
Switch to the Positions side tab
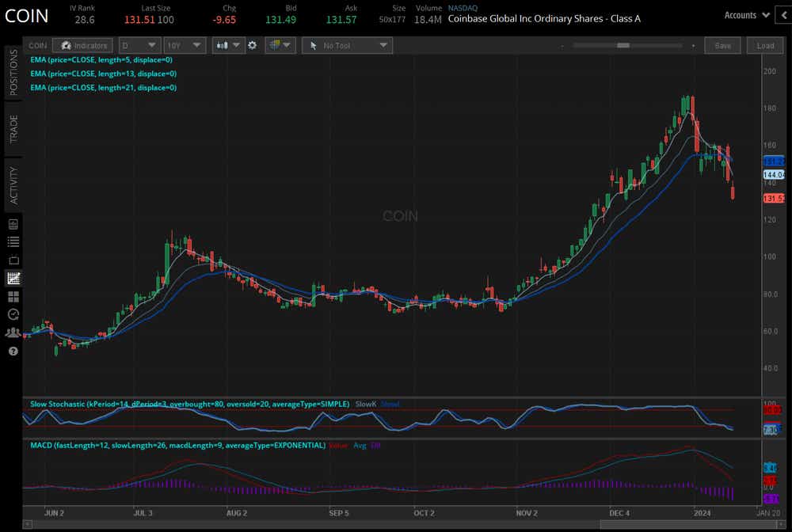13,72
